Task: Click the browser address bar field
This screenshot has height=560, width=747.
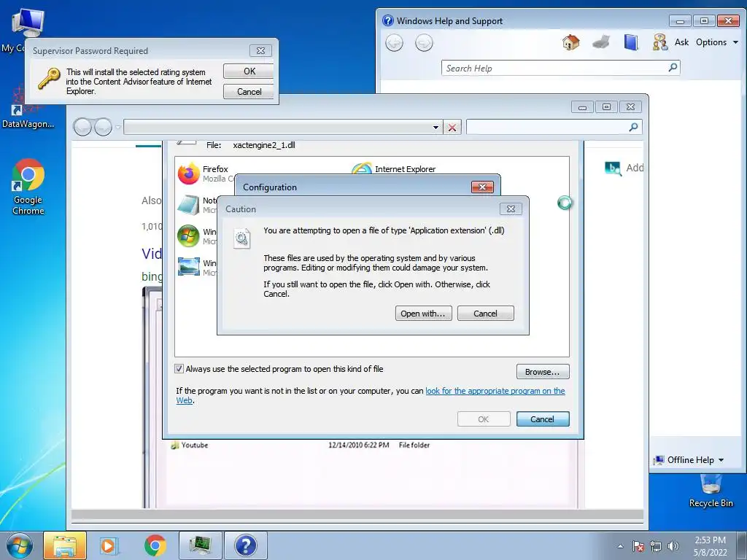Action: pos(276,127)
